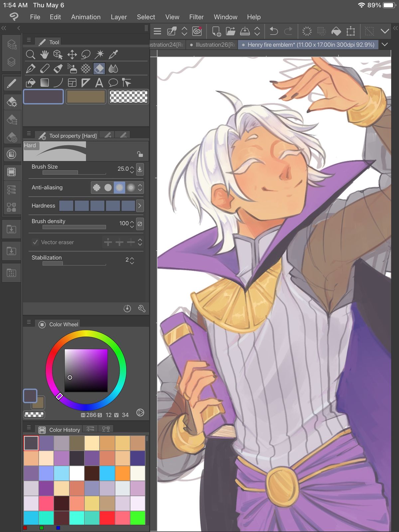Click the Clip Studio spiral icon

pos(197,31)
